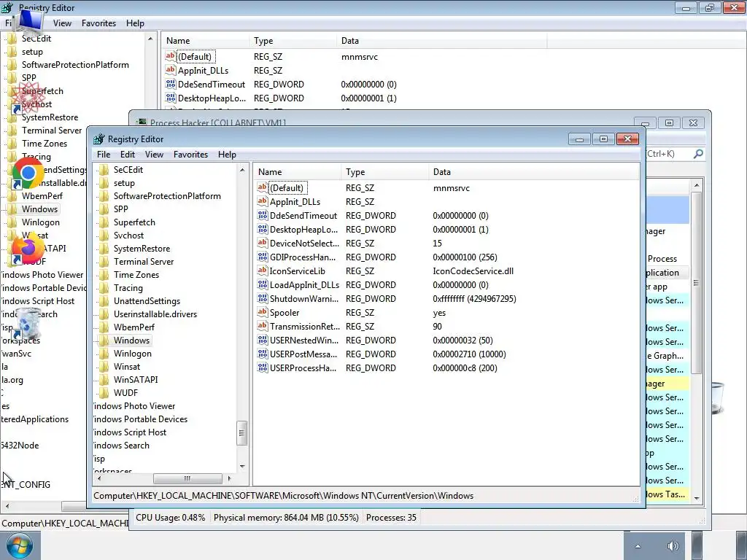The image size is (747, 560).
Task: Click the Firefox desktop shortcut icon
Action: click(x=27, y=249)
